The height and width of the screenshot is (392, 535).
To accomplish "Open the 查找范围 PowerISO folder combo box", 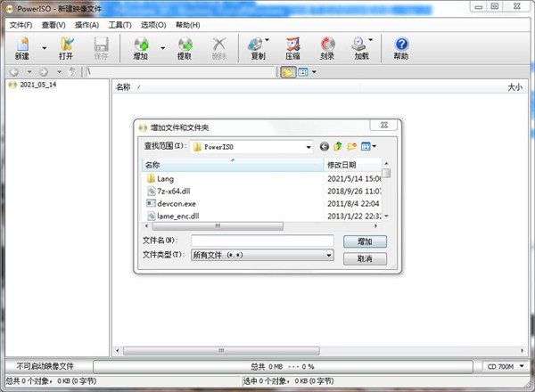I will (251, 147).
